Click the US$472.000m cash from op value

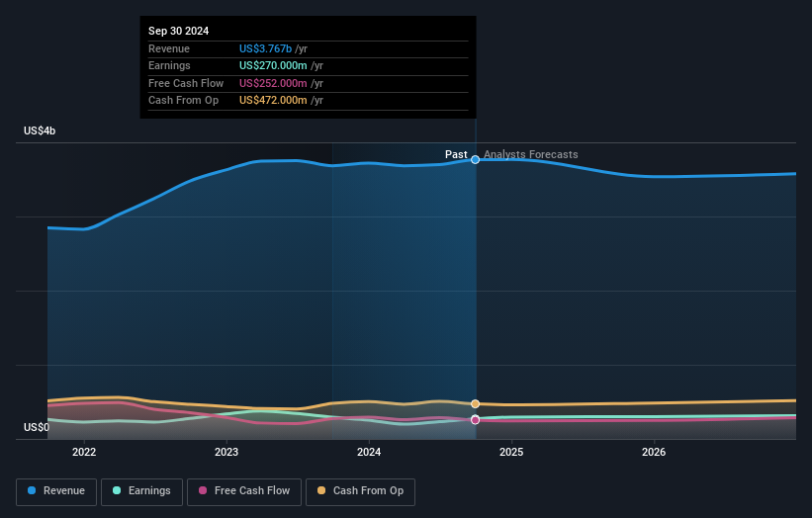pyautogui.click(x=273, y=101)
